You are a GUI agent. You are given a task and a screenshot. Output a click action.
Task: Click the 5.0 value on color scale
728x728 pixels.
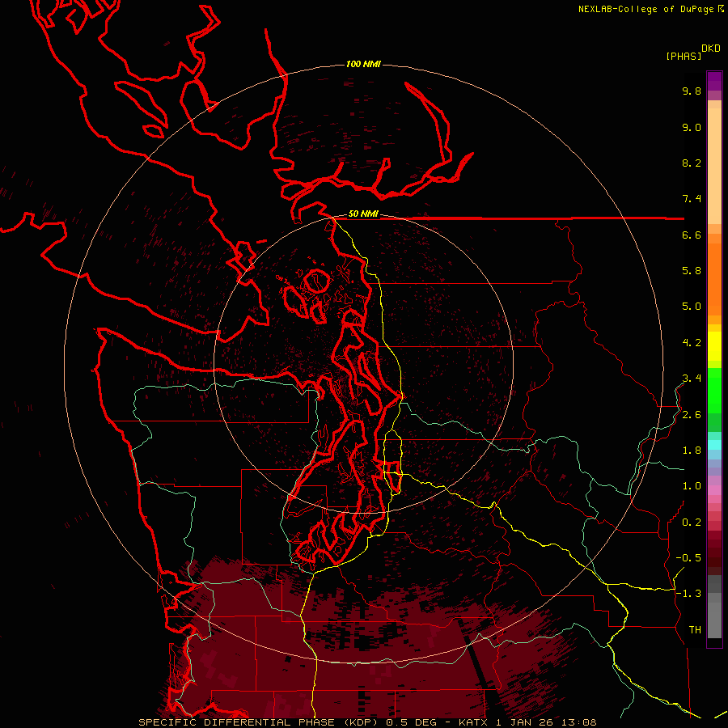tap(692, 307)
